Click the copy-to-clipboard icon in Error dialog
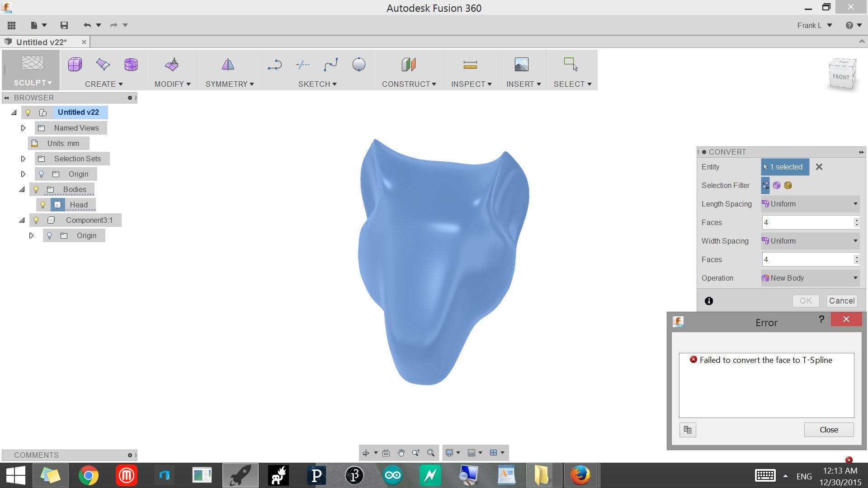 coord(687,430)
